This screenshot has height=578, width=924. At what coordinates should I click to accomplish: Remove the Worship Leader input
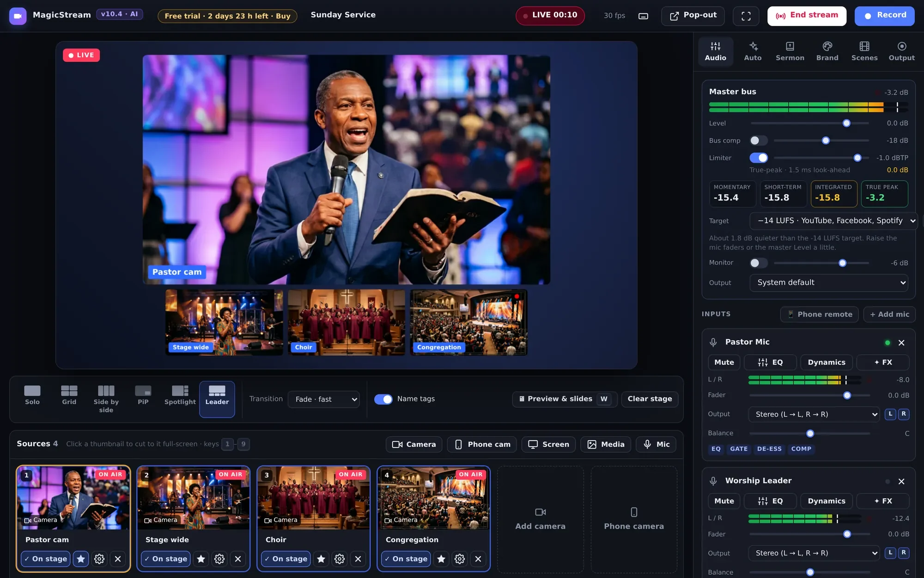pyautogui.click(x=901, y=481)
